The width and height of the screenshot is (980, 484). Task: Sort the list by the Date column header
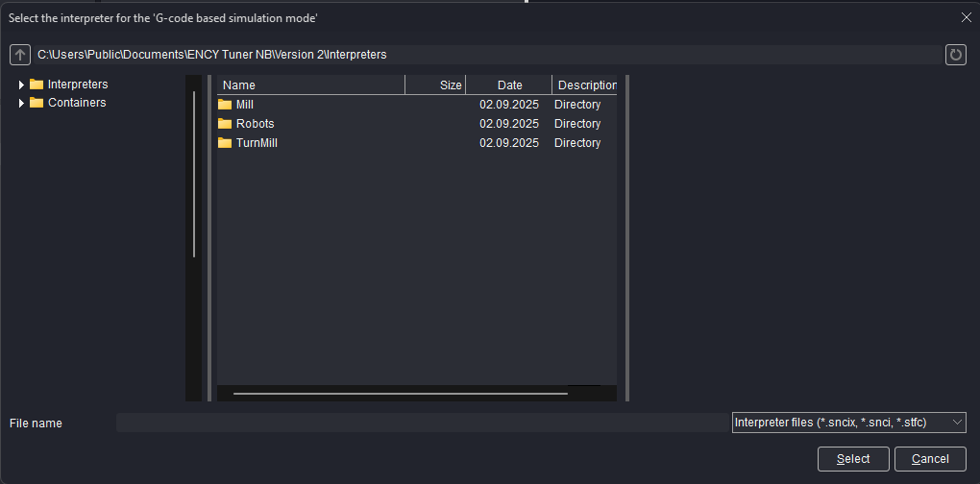point(509,85)
